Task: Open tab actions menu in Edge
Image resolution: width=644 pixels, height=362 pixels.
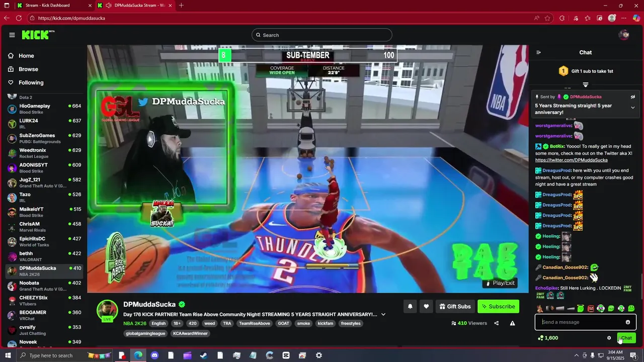Action: coord(7,5)
